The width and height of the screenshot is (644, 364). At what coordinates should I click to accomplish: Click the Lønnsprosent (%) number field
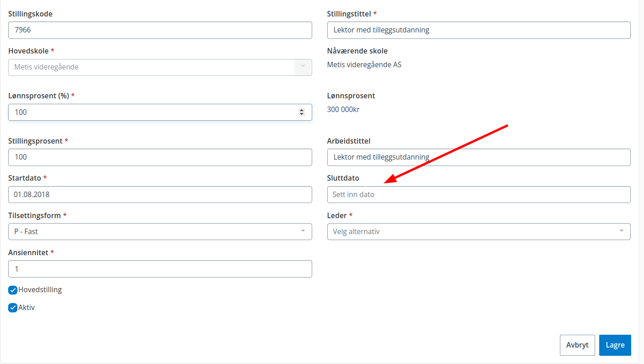[160, 112]
